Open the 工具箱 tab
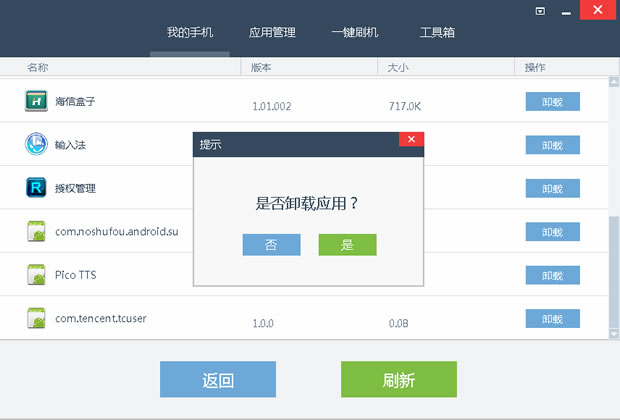This screenshot has width=620, height=420. point(437,32)
